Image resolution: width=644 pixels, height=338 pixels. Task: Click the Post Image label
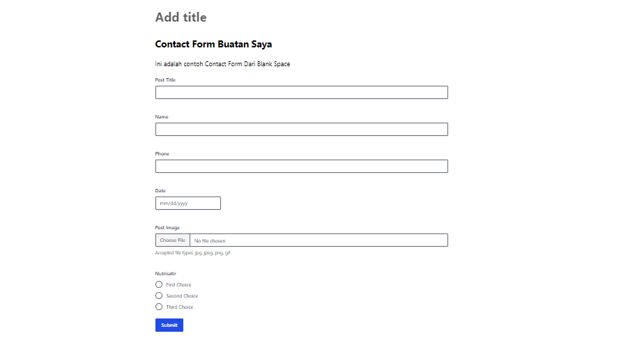167,228
